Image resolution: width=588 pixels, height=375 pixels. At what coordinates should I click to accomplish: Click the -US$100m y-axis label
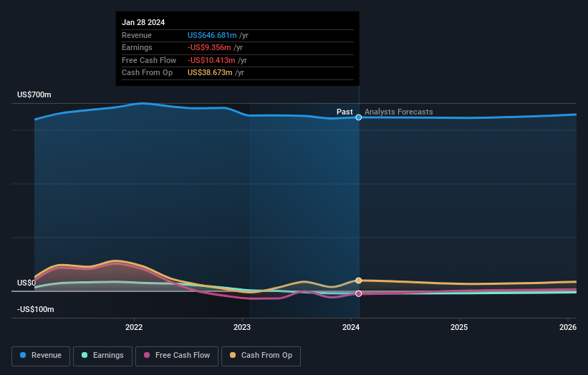(36, 309)
